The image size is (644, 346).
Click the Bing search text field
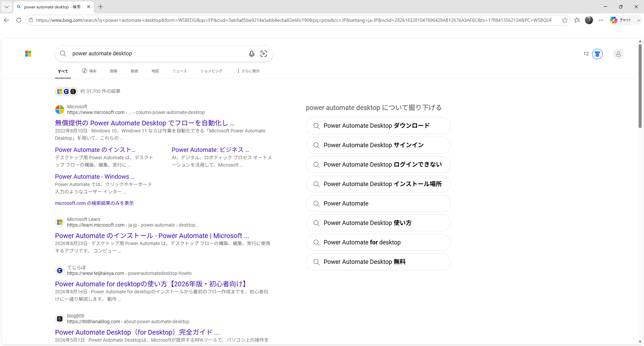click(x=158, y=54)
